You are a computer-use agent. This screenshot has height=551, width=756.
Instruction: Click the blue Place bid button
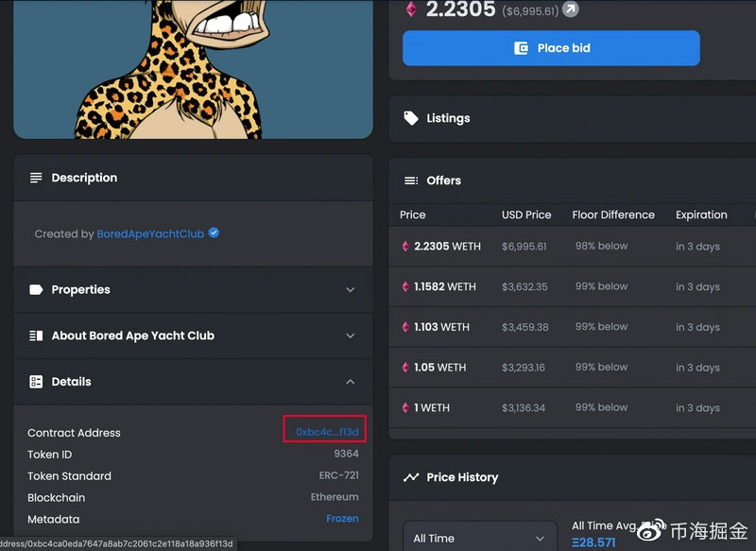pyautogui.click(x=551, y=48)
